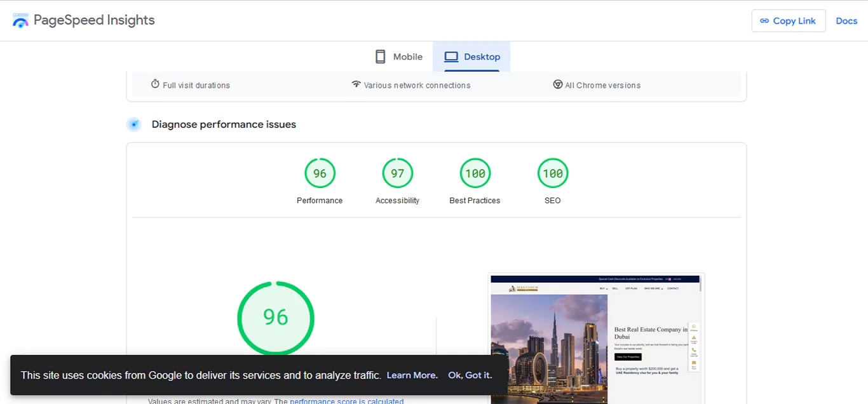Viewport: 868px width, 404px height.
Task: Click the globe icon beside All Chrome versions
Action: click(557, 84)
